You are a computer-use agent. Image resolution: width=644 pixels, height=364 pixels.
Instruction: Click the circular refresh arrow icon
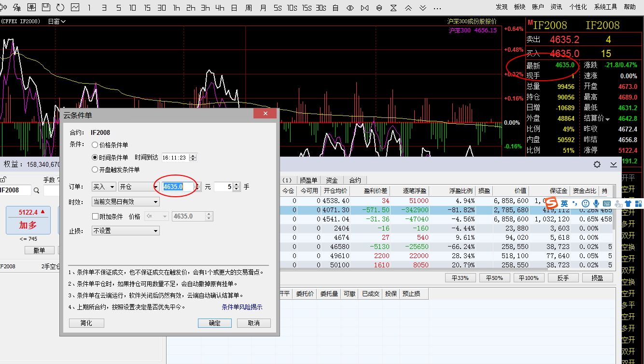pyautogui.click(x=60, y=7)
